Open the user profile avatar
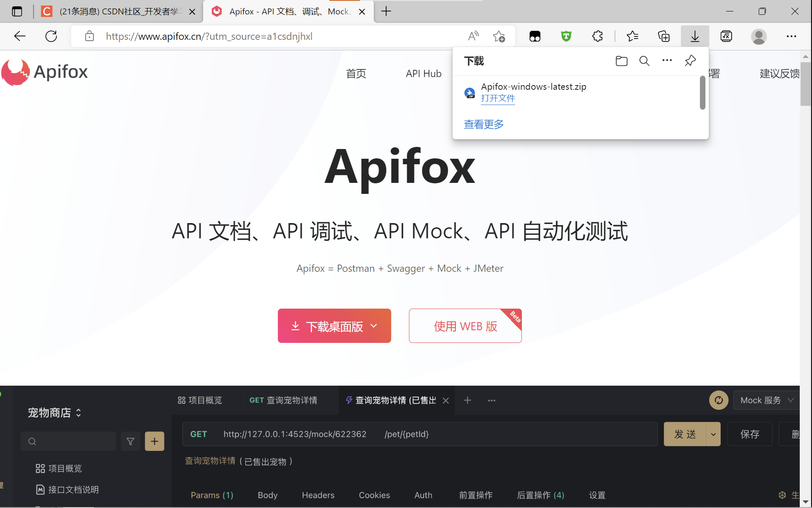 (x=759, y=36)
